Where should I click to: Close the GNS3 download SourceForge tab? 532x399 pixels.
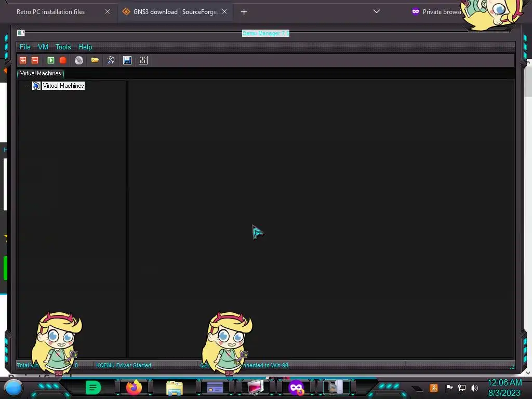pos(224,11)
